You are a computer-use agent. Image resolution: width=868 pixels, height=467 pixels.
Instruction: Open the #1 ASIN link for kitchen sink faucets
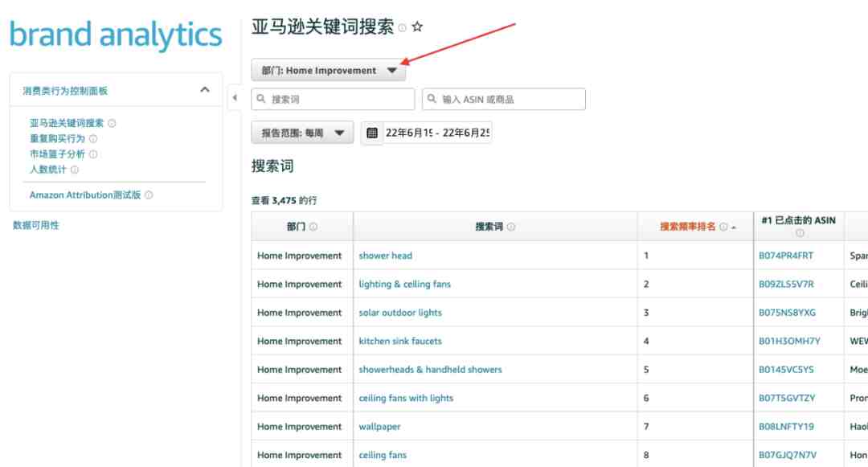789,342
